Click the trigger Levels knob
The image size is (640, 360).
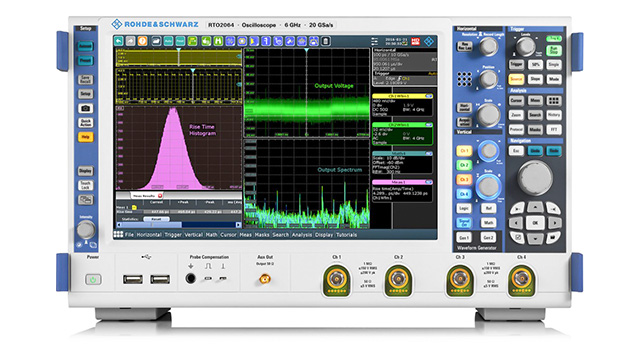(525, 47)
